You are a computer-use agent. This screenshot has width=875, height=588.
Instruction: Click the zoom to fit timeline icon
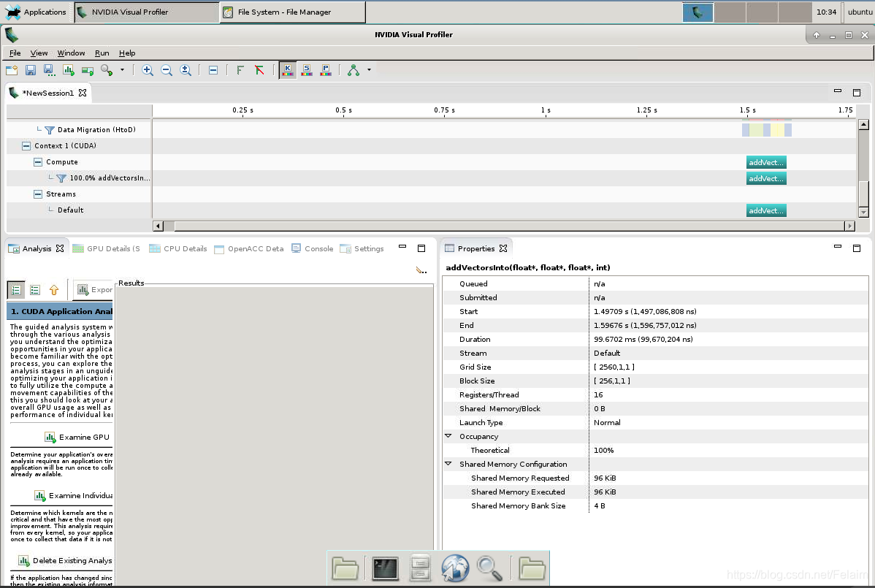click(186, 69)
